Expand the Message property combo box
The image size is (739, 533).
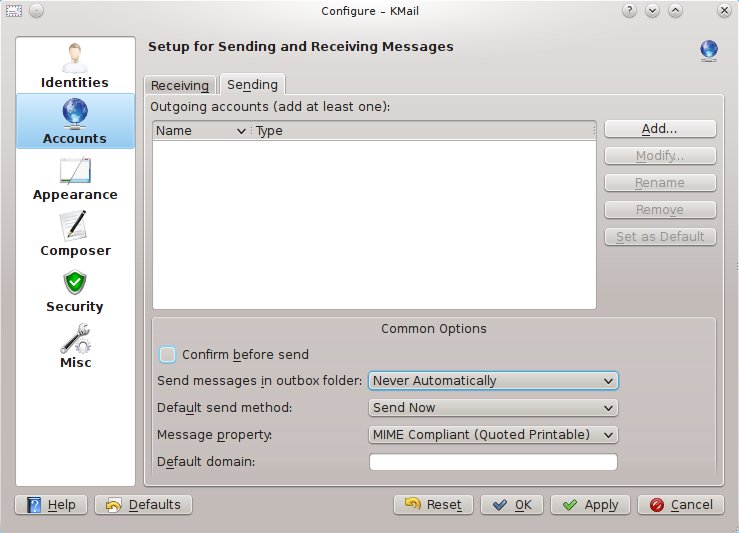(x=493, y=435)
